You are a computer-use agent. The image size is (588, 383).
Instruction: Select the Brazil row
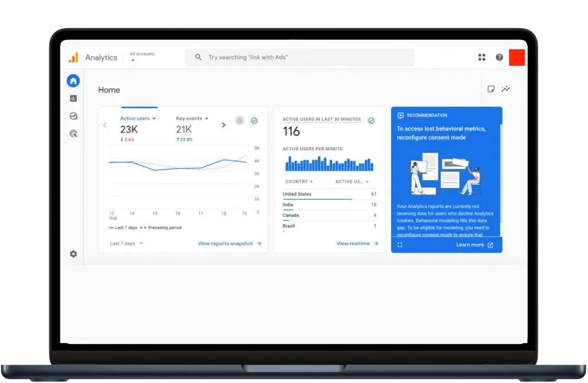pyautogui.click(x=329, y=226)
